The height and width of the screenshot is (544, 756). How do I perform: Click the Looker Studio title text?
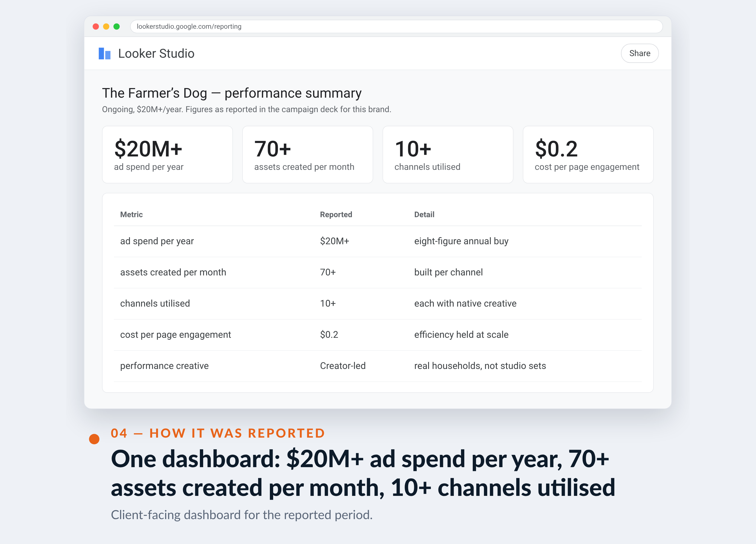(x=156, y=53)
